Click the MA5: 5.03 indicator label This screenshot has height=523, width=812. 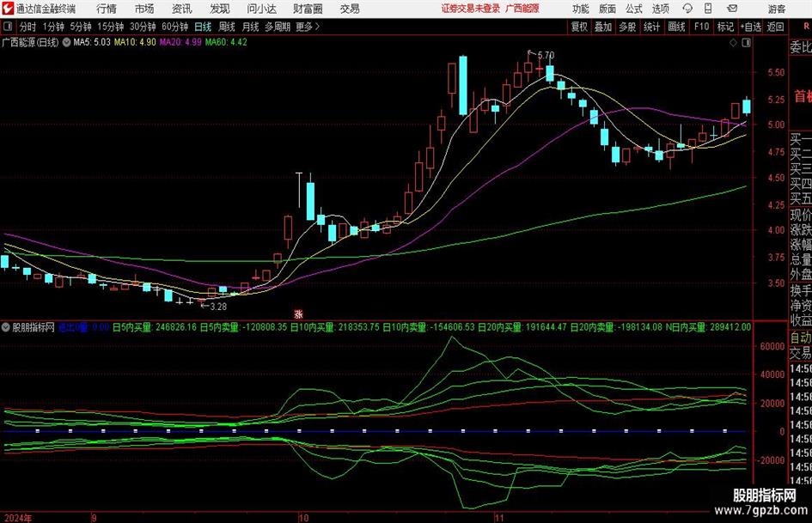pos(92,42)
